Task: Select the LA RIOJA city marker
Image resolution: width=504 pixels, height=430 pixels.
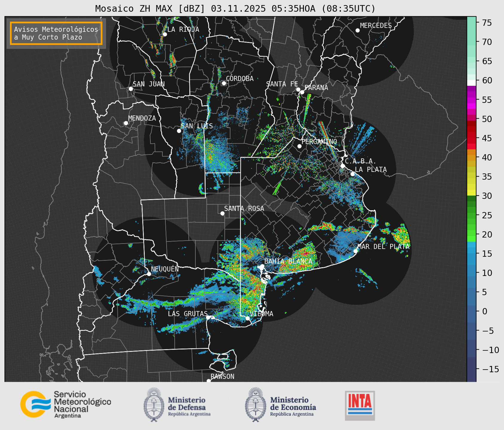Action: 165,34
